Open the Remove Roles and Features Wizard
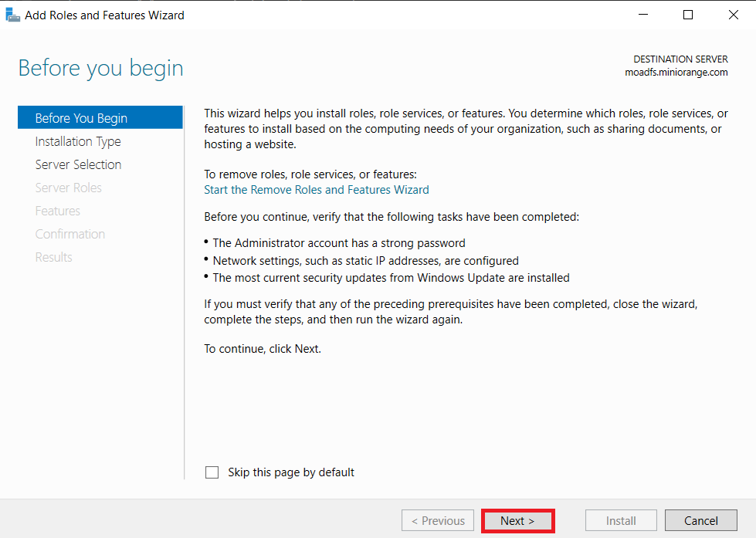 [316, 189]
